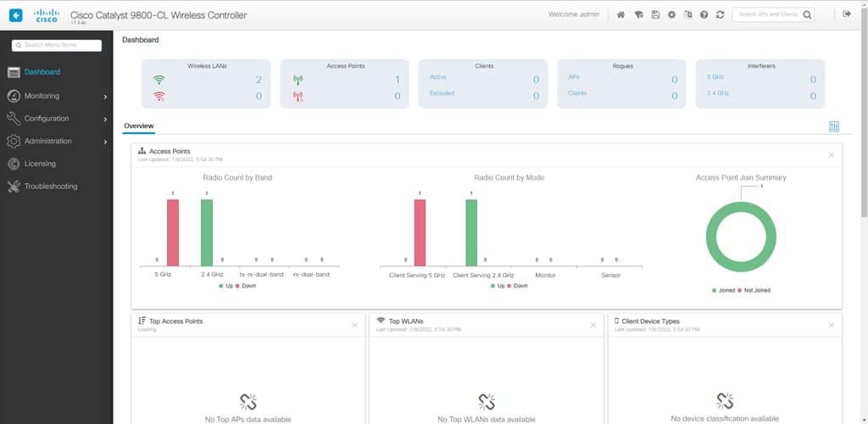Click the red Client Serving 5 GHz bar
This screenshot has width=868, height=424.
(x=420, y=232)
